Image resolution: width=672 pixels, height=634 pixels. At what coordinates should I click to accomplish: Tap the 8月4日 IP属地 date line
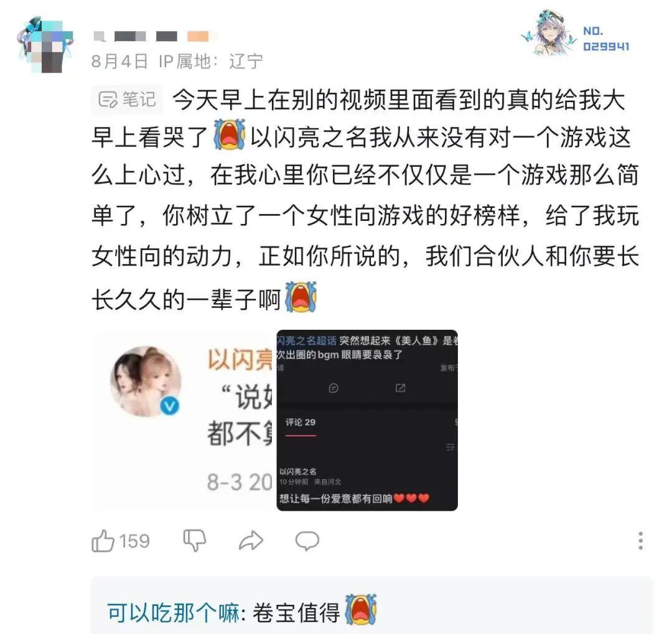coord(177,62)
